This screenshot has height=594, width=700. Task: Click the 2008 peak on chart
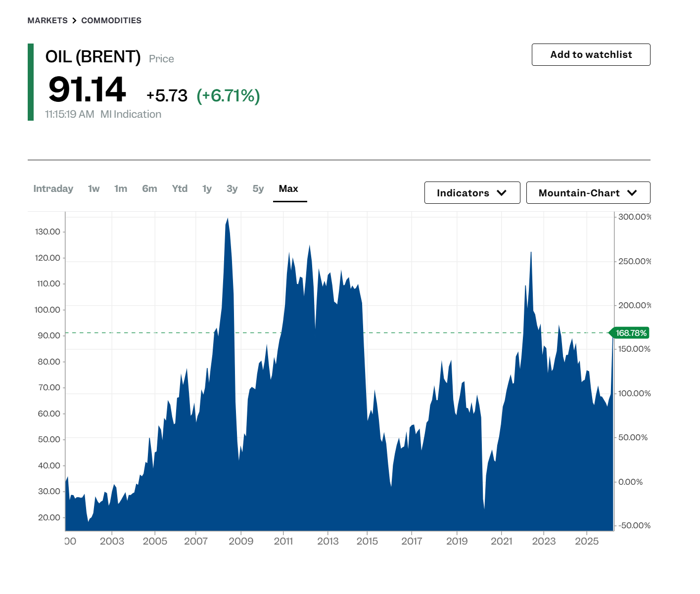coord(228,218)
